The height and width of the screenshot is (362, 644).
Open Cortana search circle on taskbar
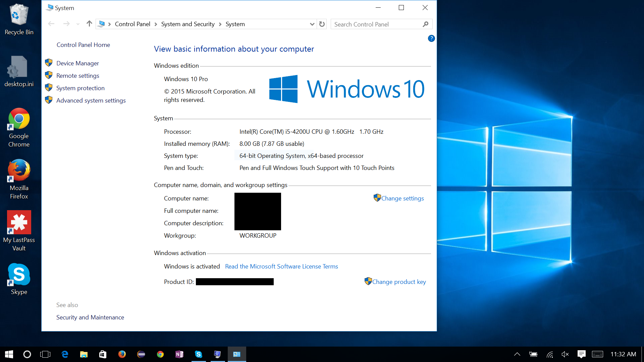pos(27,354)
